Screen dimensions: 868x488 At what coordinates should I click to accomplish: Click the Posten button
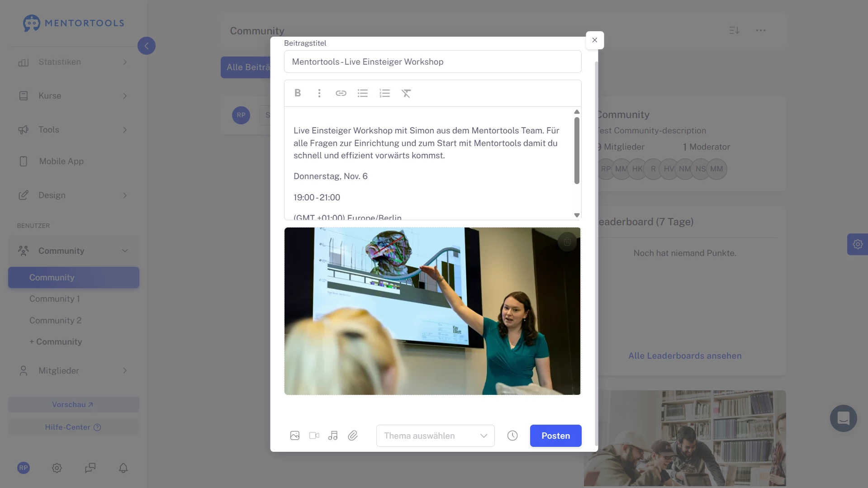pyautogui.click(x=555, y=436)
